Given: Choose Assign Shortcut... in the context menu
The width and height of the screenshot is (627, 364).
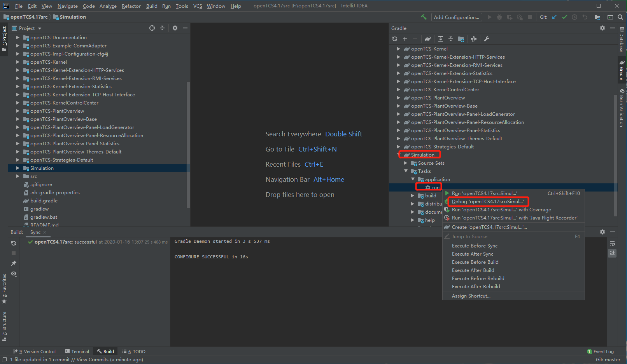Looking at the screenshot, I should (x=513, y=296).
